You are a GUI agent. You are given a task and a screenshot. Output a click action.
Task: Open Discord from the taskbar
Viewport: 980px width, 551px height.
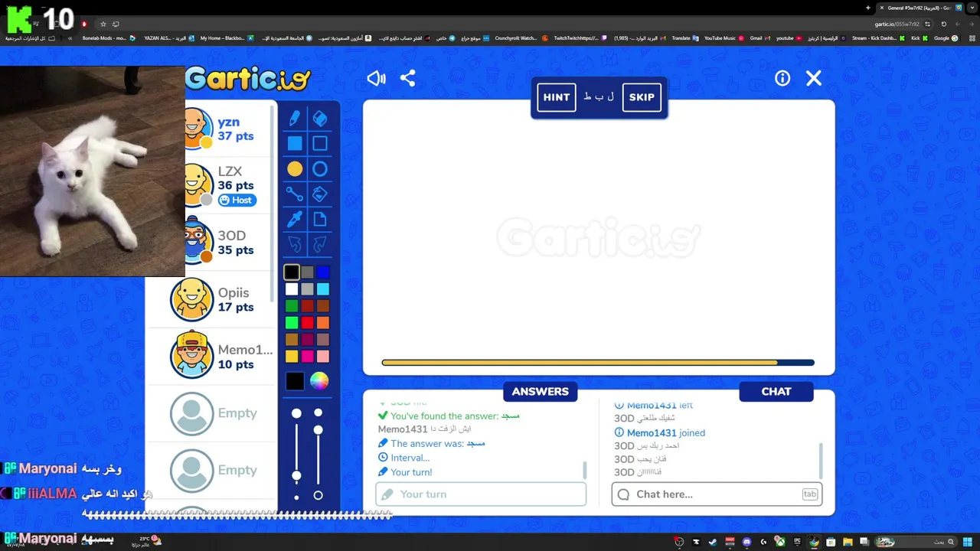pos(746,542)
